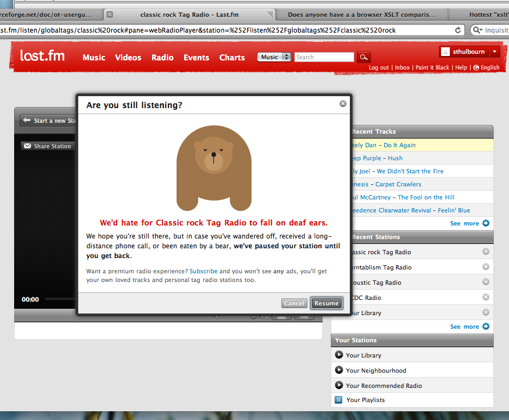Remove Classic rock Tag Radio from recent stations

(x=486, y=252)
